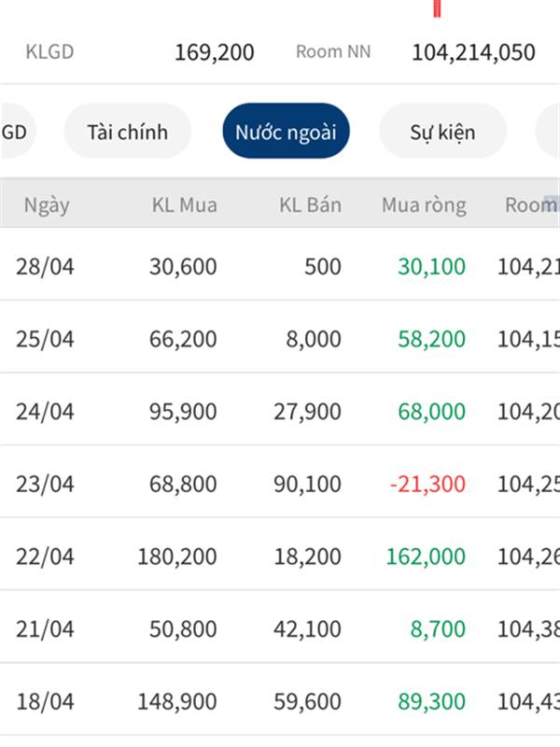Click the 90,100 sell volume on 23/04
Image resolution: width=560 pixels, height=747 pixels.
(x=307, y=484)
